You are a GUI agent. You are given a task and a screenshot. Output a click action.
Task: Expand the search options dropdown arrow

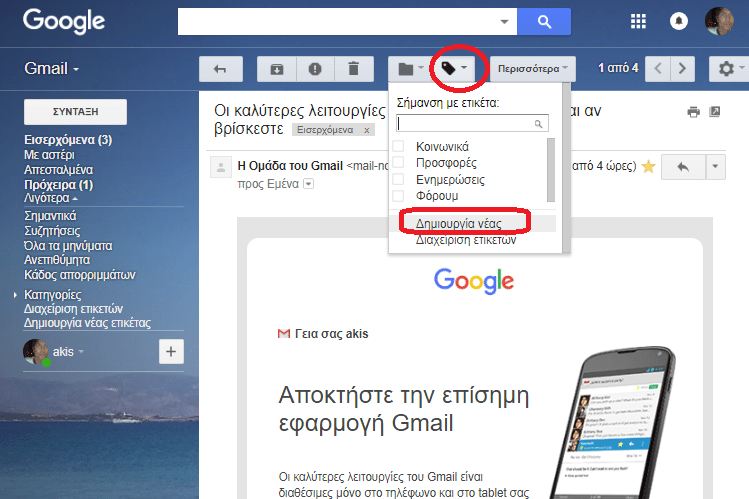click(x=504, y=21)
